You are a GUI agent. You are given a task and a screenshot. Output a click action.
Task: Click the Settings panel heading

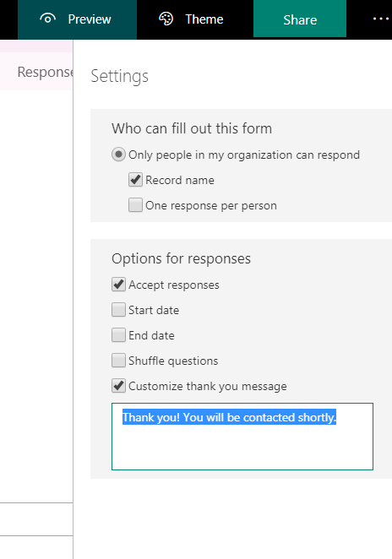tap(119, 76)
